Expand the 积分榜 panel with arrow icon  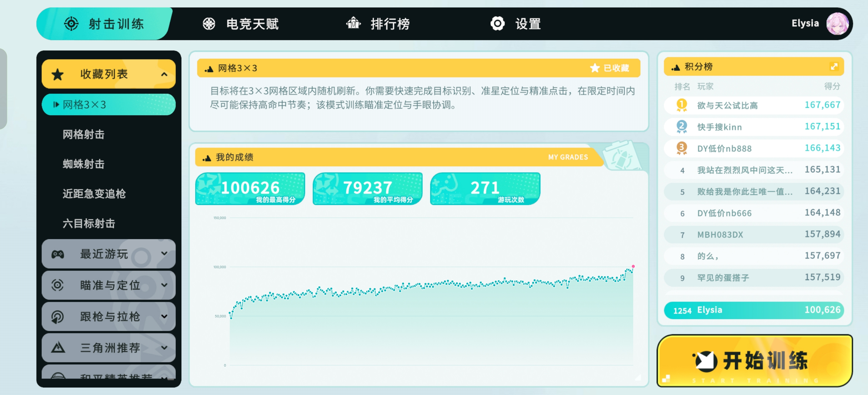(834, 67)
